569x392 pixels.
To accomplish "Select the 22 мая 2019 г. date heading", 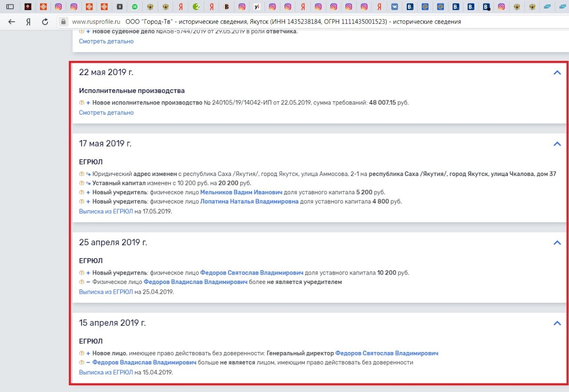I will point(106,72).
